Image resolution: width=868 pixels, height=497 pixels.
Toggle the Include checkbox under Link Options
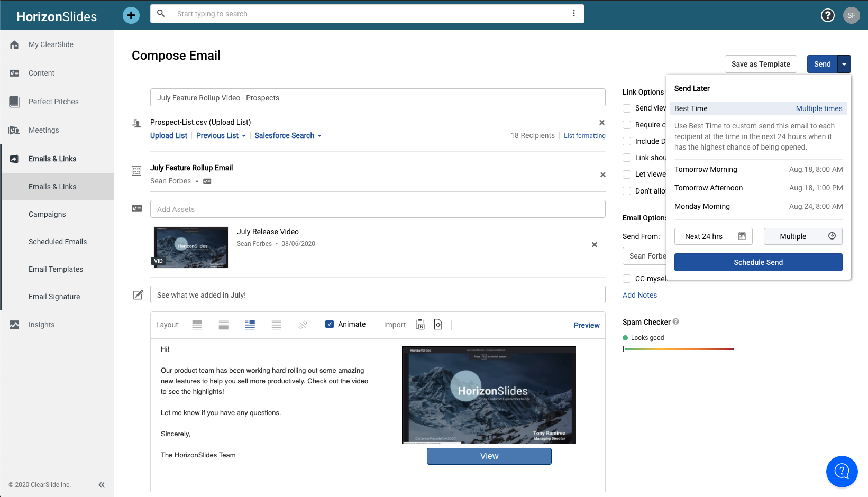pos(627,141)
